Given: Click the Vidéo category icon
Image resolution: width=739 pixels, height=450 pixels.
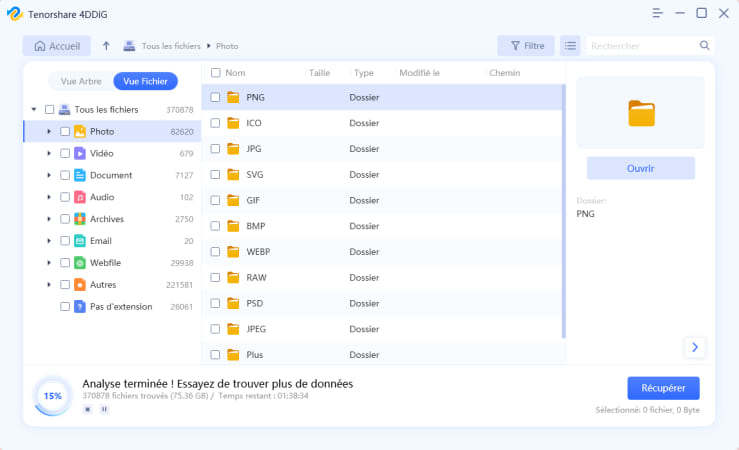Looking at the screenshot, I should coord(80,153).
